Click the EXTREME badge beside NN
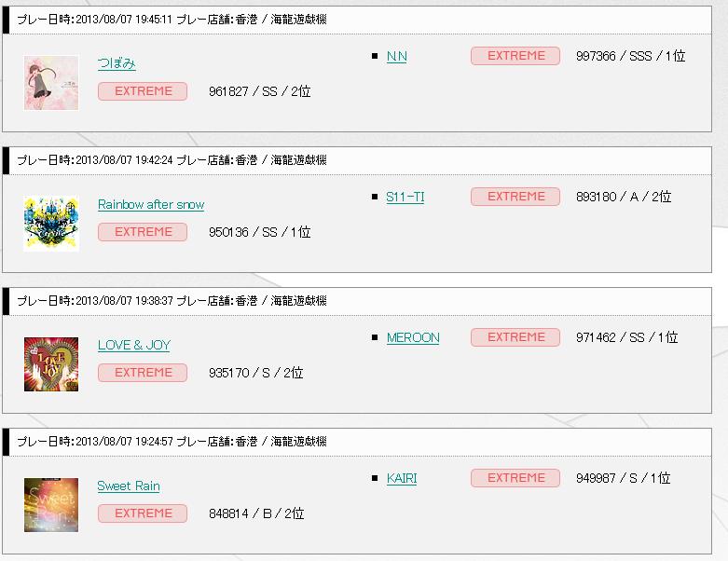The image size is (728, 561). (515, 56)
